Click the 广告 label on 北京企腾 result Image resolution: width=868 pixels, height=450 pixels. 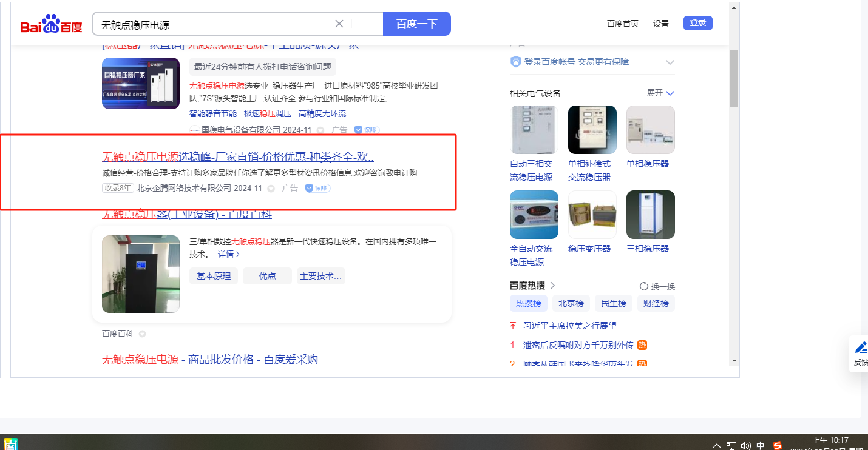point(290,188)
